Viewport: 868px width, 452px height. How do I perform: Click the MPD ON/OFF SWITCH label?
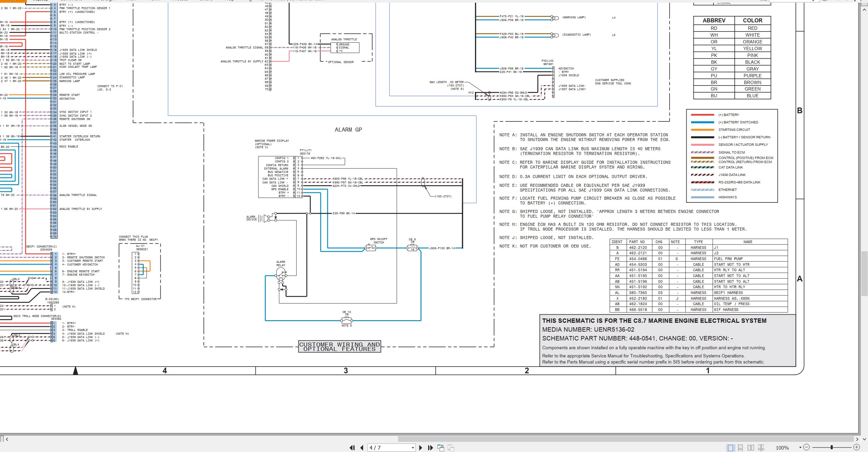click(x=378, y=241)
